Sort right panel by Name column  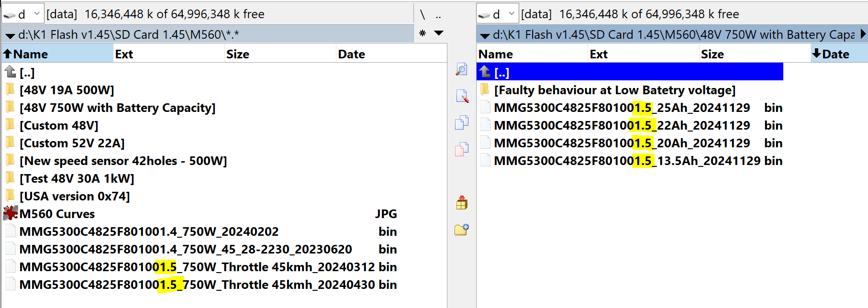(x=532, y=54)
